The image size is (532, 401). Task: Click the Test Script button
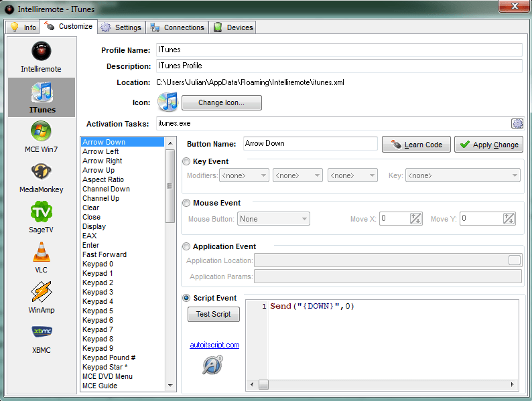[x=214, y=314]
